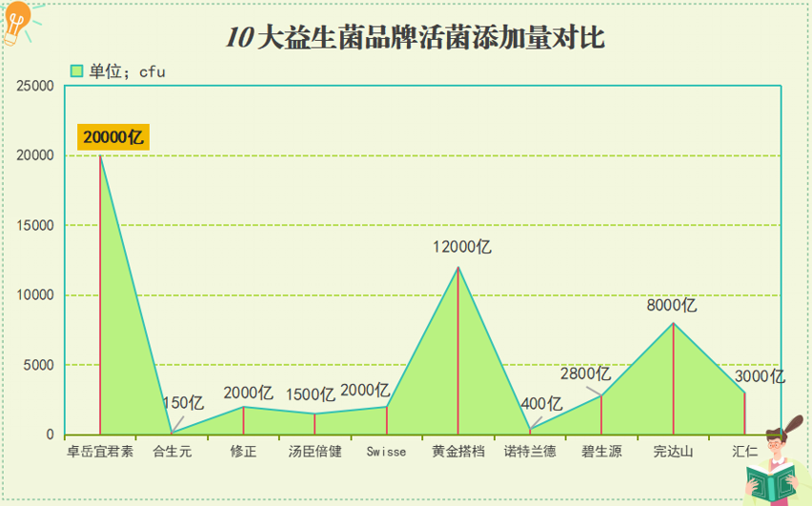Click the 2800亿 data label
The image size is (812, 506).
point(586,374)
